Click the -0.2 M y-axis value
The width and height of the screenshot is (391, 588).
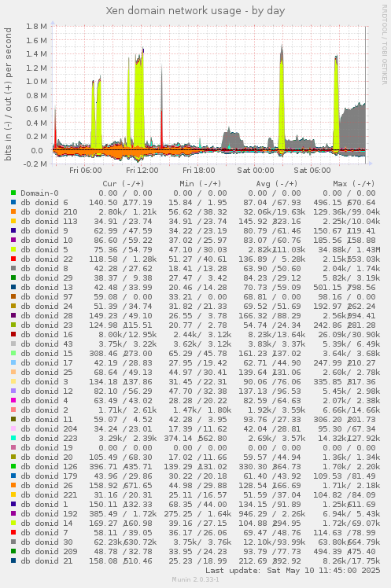(x=35, y=164)
